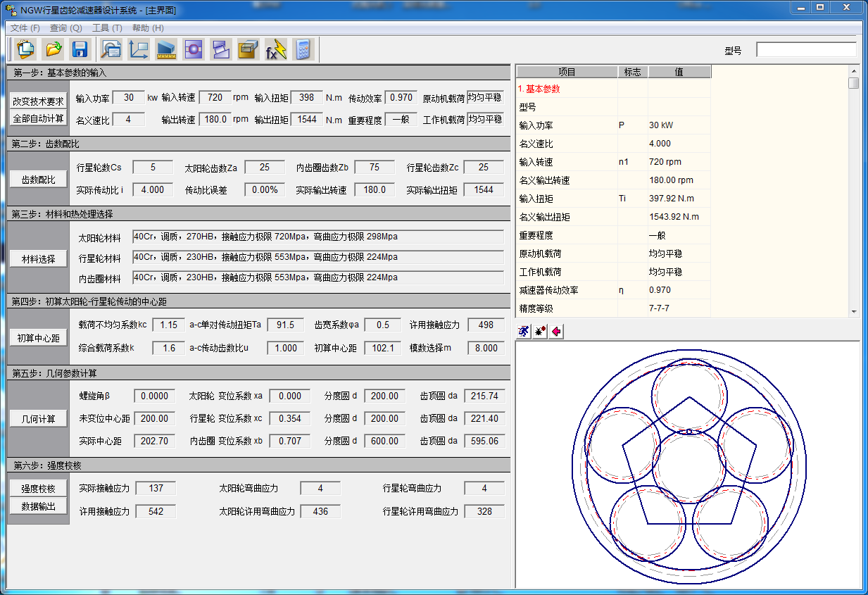Image resolution: width=868 pixels, height=595 pixels.
Task: Click the 重要程度 field showing 一般
Action: [401, 119]
